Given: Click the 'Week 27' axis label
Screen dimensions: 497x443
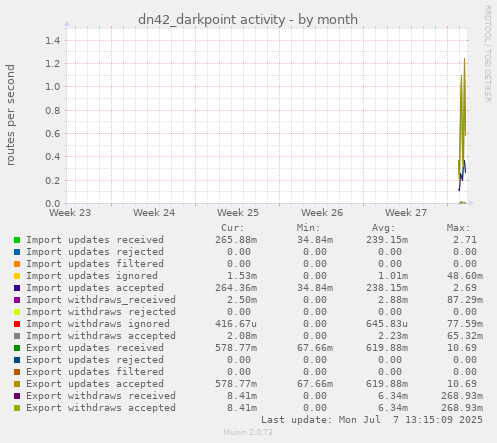Looking at the screenshot, I should coord(406,213).
